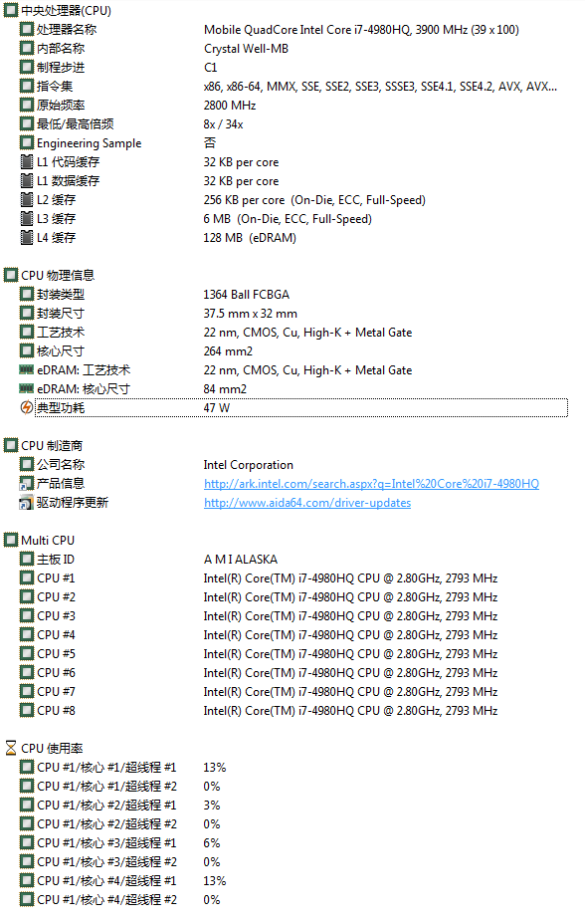The image size is (585, 924).
Task: Click the 驱动程序更新 shortcut icon
Action: [x=27, y=503]
